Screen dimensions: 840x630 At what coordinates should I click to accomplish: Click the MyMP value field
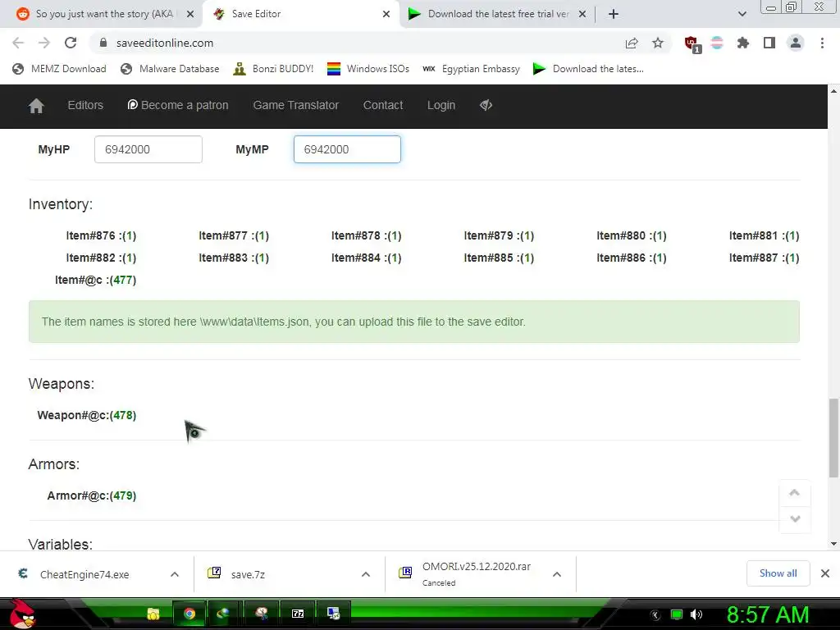click(347, 149)
